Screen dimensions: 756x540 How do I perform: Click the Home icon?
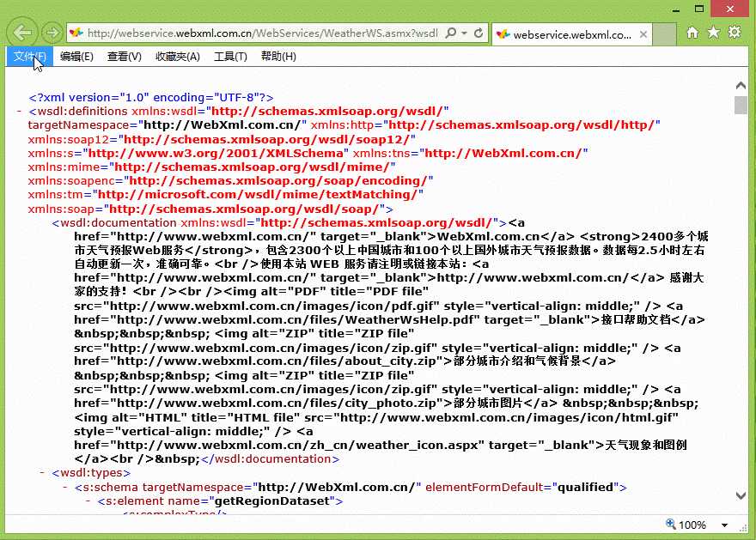pos(692,33)
